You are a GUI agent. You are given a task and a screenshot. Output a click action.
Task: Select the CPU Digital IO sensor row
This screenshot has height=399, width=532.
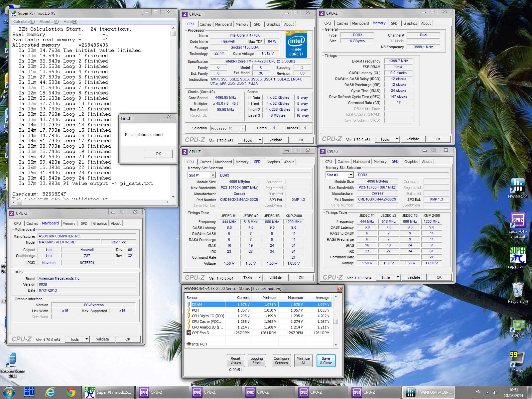click(x=259, y=316)
